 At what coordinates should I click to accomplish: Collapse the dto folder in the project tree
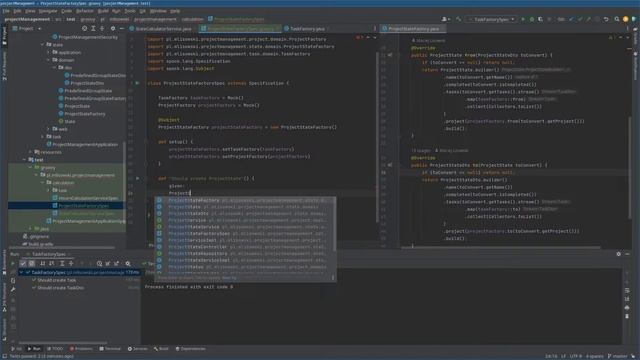click(54, 68)
